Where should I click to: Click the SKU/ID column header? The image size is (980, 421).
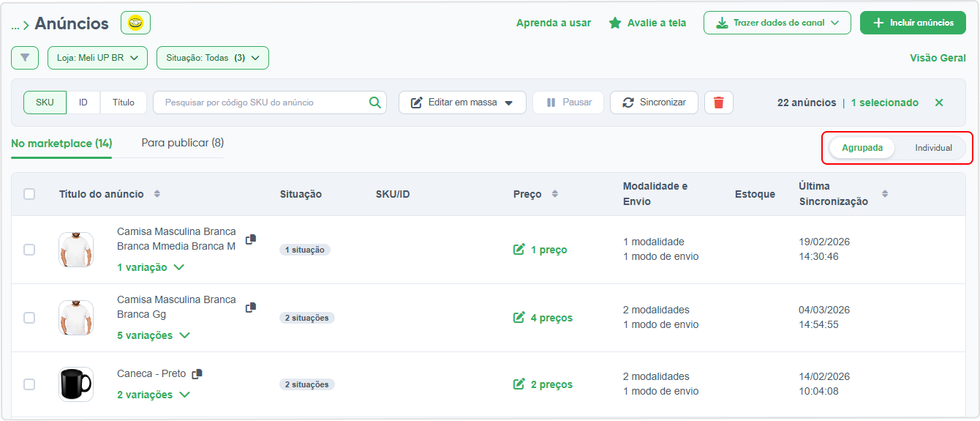393,194
